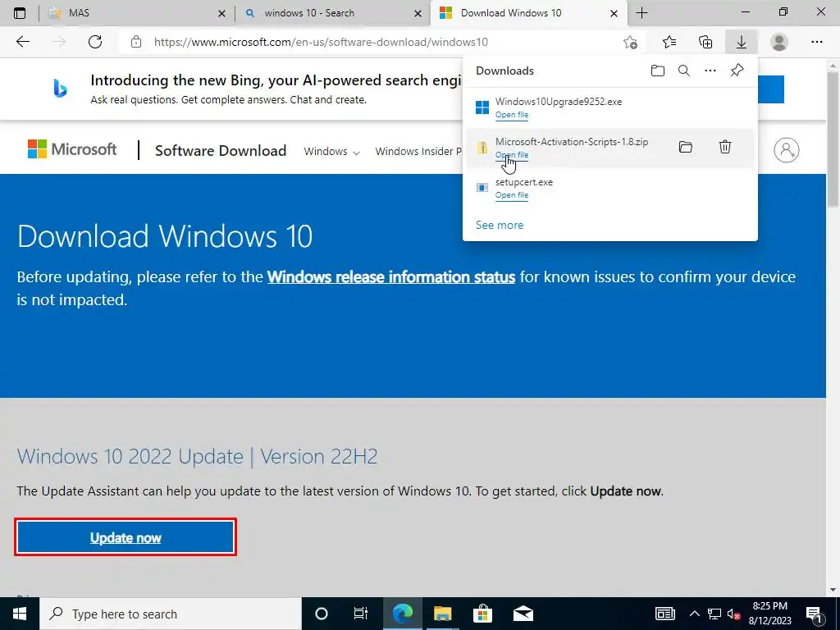The width and height of the screenshot is (840, 630).
Task: Close the MAS tab
Action: point(221,13)
